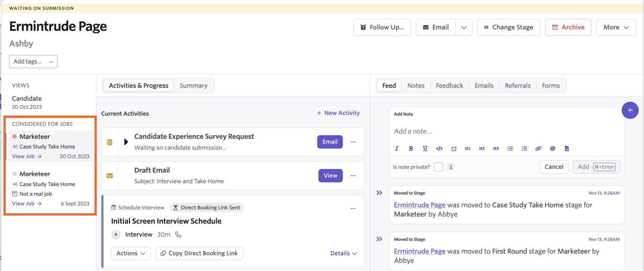This screenshot has height=271, width=644.
Task: Open the Notes tab
Action: [x=416, y=86]
